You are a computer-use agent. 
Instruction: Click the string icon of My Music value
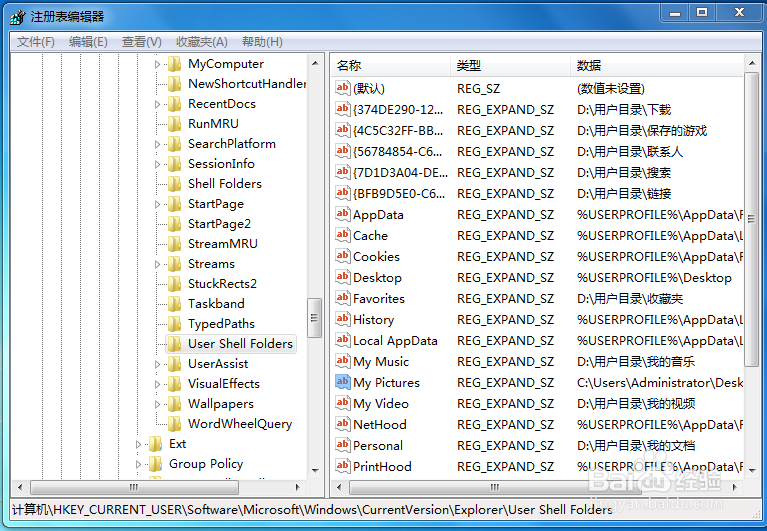[342, 361]
